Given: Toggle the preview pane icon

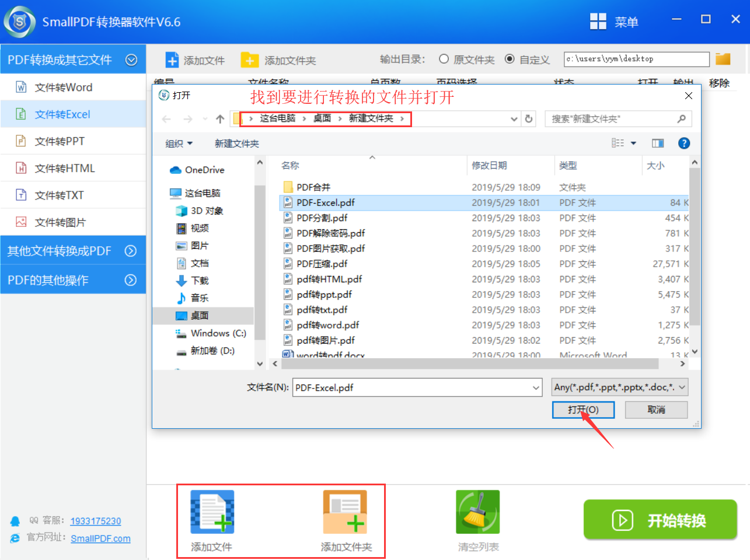Looking at the screenshot, I should click(x=658, y=143).
